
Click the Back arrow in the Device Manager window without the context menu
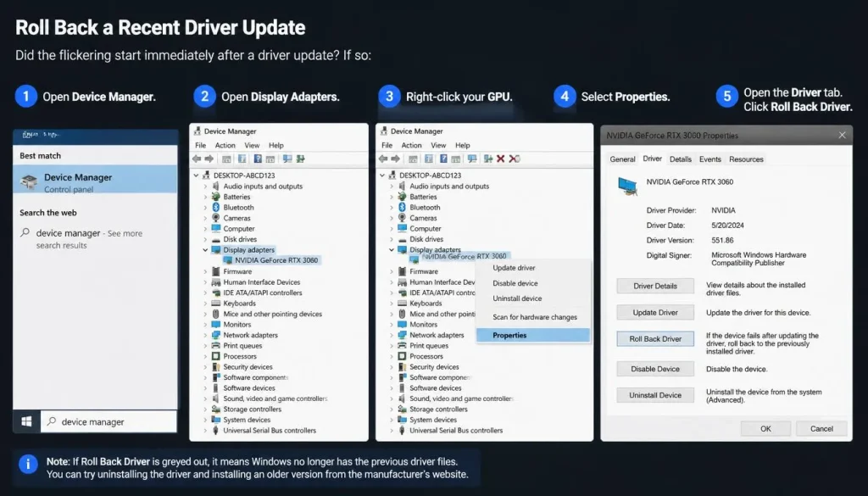click(197, 159)
